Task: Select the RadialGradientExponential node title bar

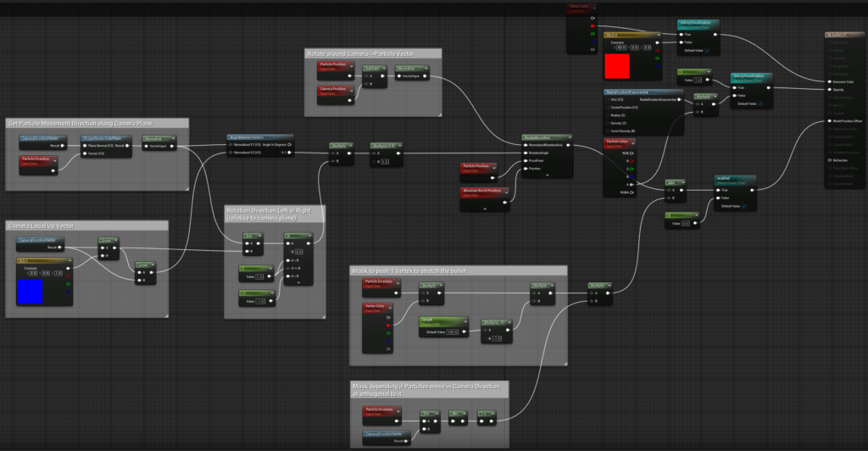Action: coord(643,92)
